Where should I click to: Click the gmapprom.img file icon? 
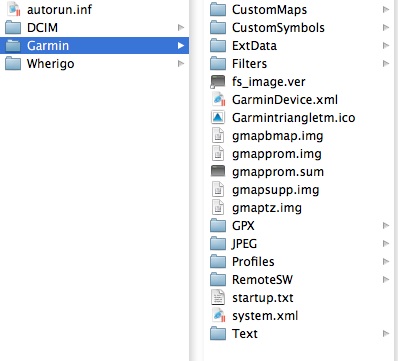[x=218, y=153]
